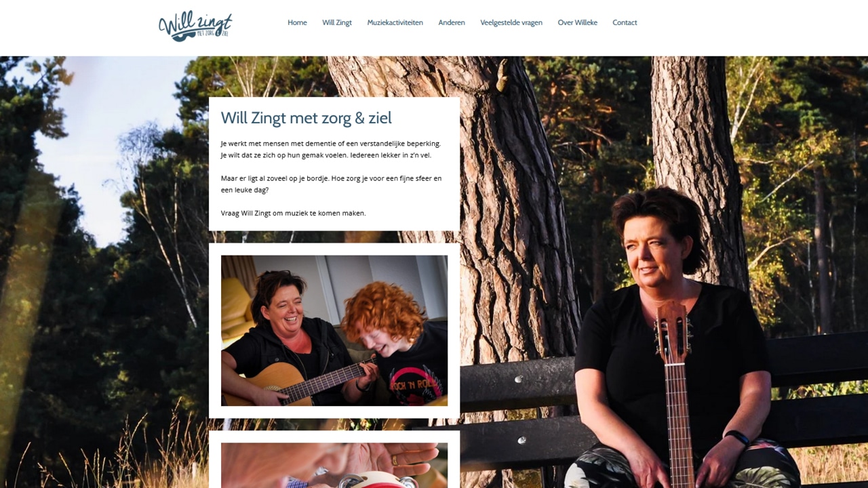
Task: Click the tambourine hands photo
Action: 334,465
